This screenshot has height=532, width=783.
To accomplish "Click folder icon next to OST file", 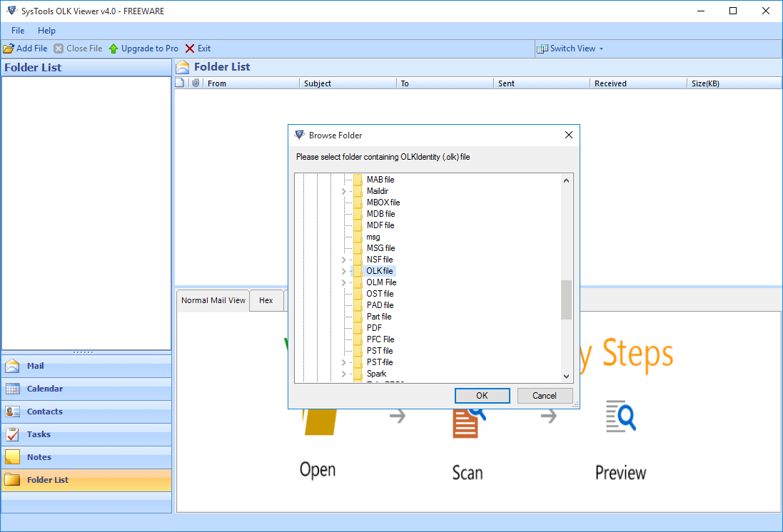I will coord(358,293).
